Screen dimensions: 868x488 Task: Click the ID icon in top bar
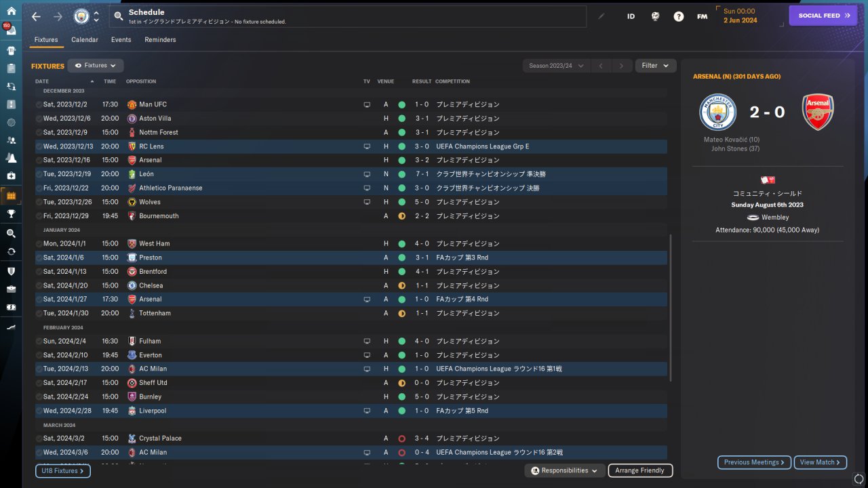coord(631,16)
